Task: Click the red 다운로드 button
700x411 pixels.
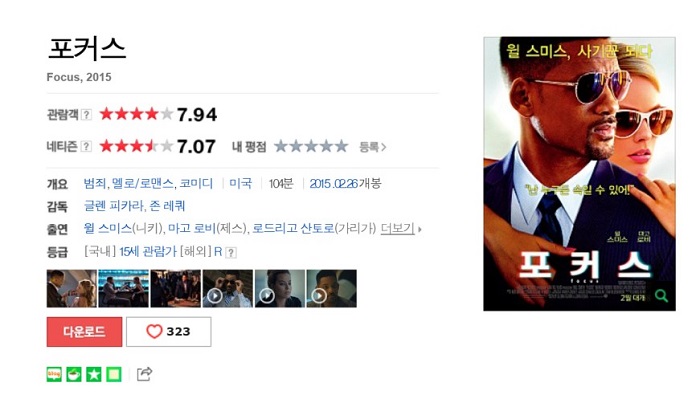Action: 84,332
